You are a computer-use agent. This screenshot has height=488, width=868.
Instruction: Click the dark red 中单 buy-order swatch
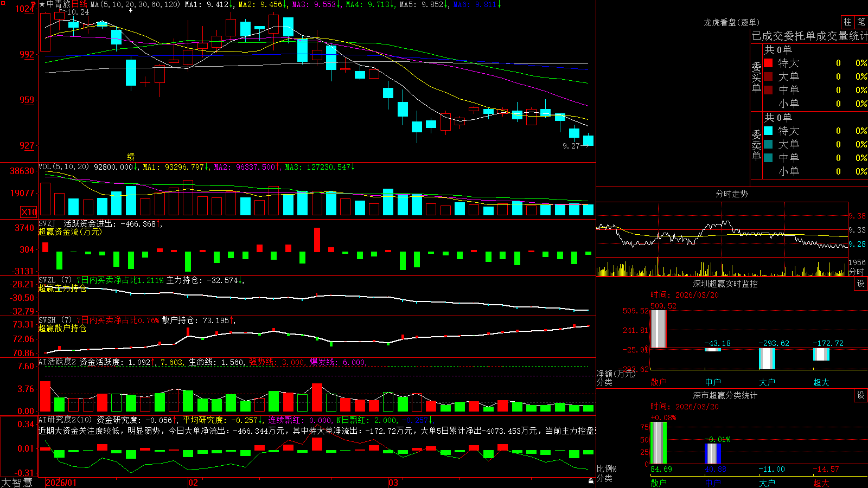768,90
